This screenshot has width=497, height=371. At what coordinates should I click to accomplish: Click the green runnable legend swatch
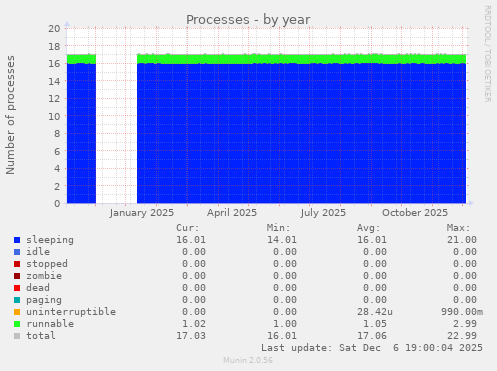pyautogui.click(x=17, y=324)
